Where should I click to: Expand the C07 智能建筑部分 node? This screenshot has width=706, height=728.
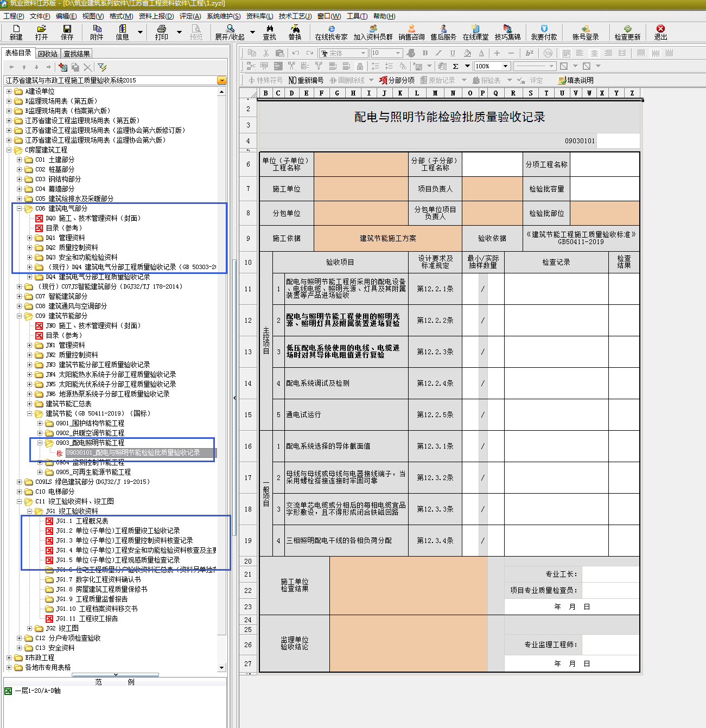20,296
